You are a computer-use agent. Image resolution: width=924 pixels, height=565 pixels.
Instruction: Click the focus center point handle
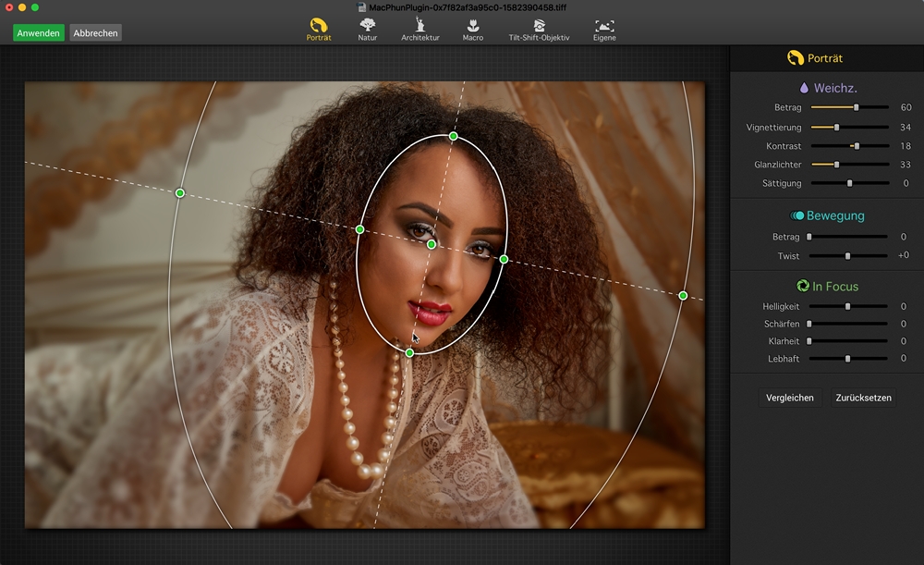click(x=432, y=244)
